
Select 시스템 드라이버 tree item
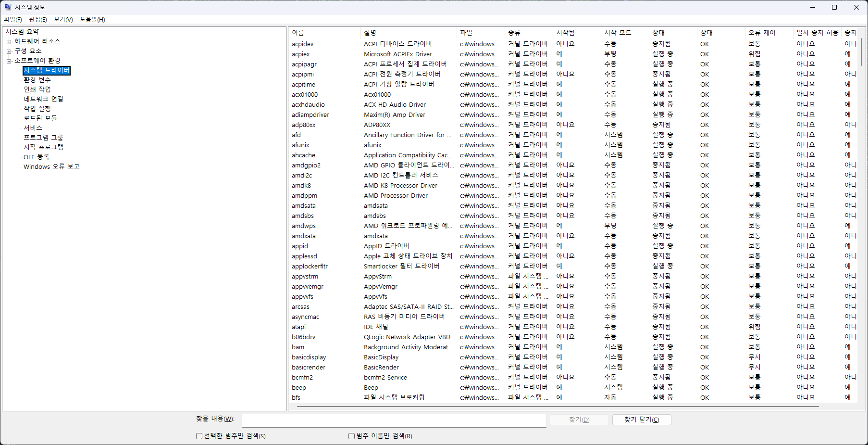(x=47, y=70)
